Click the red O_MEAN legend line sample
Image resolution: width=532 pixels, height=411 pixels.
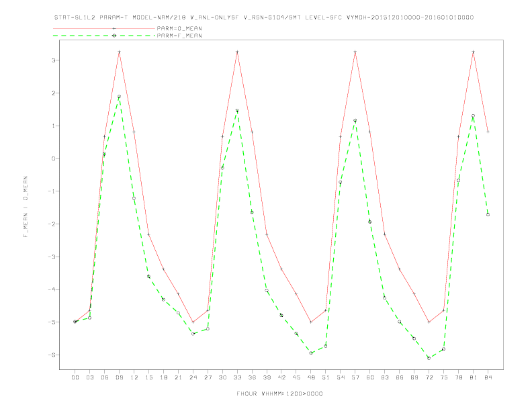pyautogui.click(x=104, y=28)
